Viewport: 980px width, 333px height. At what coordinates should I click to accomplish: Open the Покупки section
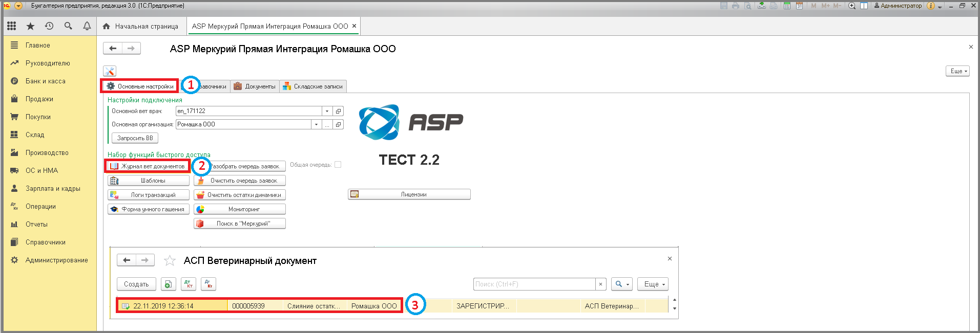click(x=38, y=117)
